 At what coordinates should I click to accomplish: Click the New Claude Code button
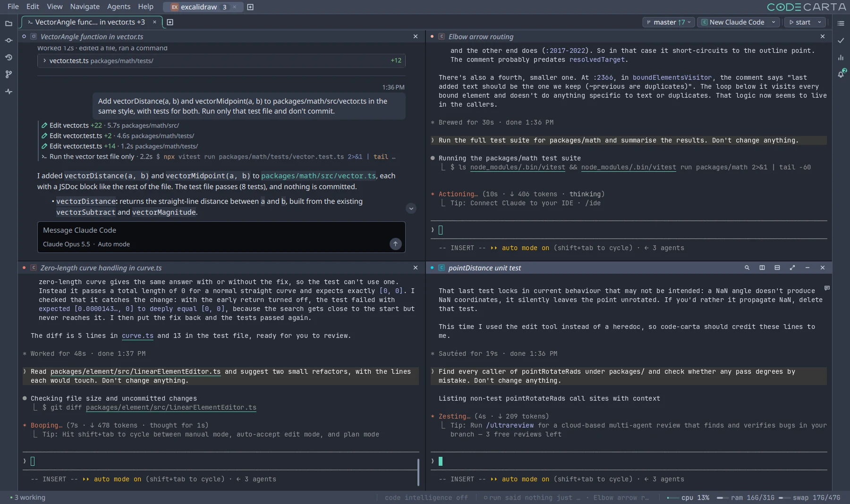tap(732, 22)
